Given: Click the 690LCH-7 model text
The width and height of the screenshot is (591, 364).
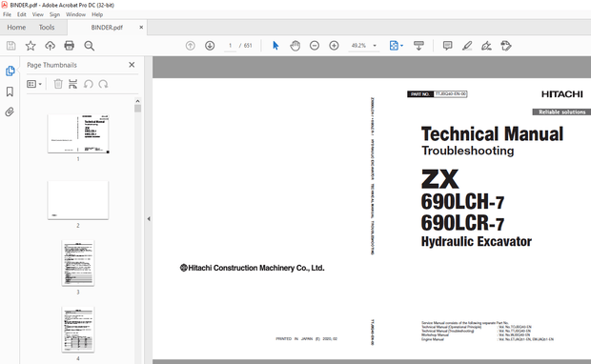Looking at the screenshot, I should click(462, 202).
